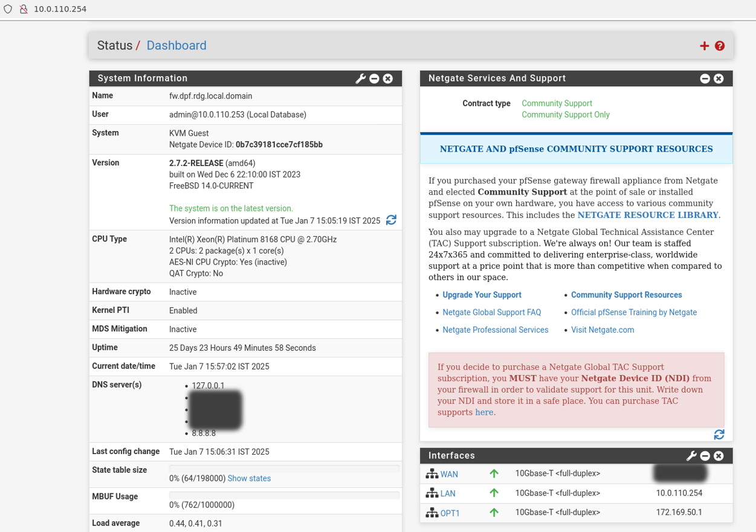Click the green status arrow for OPT1
The width and height of the screenshot is (756, 532).
494,512
